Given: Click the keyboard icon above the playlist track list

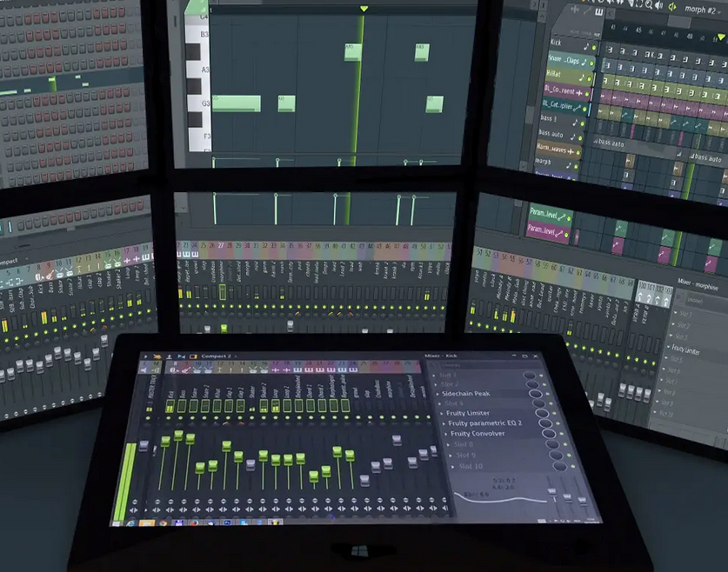Looking at the screenshot, I should point(599,12).
